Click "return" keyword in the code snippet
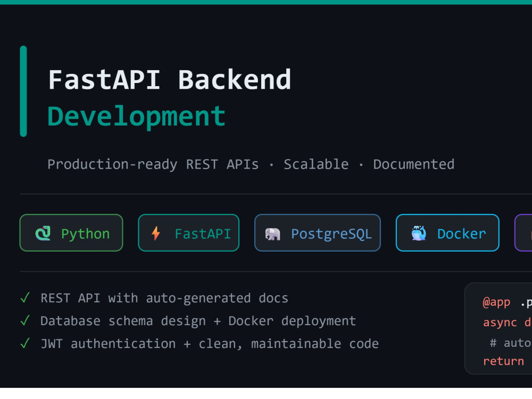The width and height of the screenshot is (532, 399). [x=503, y=361]
